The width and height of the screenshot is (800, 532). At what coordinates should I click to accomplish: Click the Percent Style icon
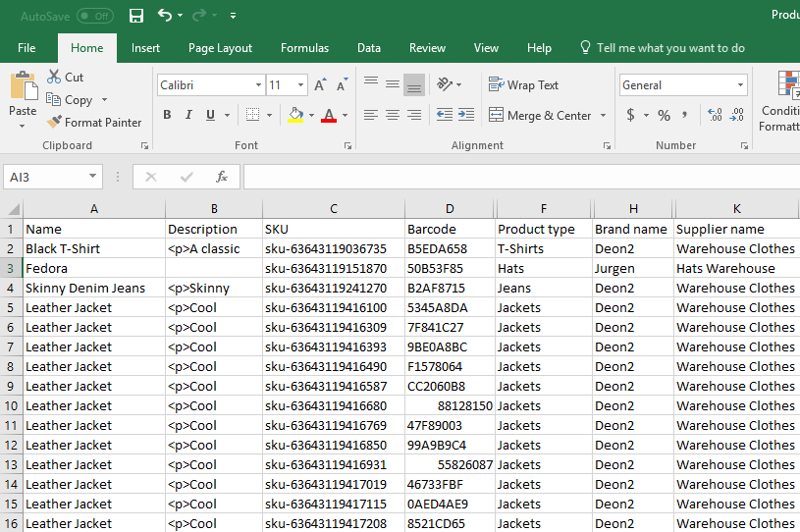click(x=665, y=115)
